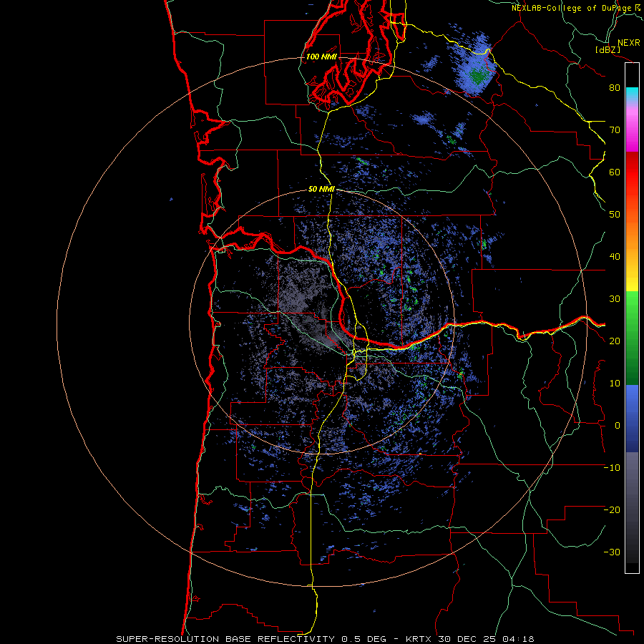Click the "50 NMI" range ring label
The width and height of the screenshot is (644, 644).
[x=321, y=189]
